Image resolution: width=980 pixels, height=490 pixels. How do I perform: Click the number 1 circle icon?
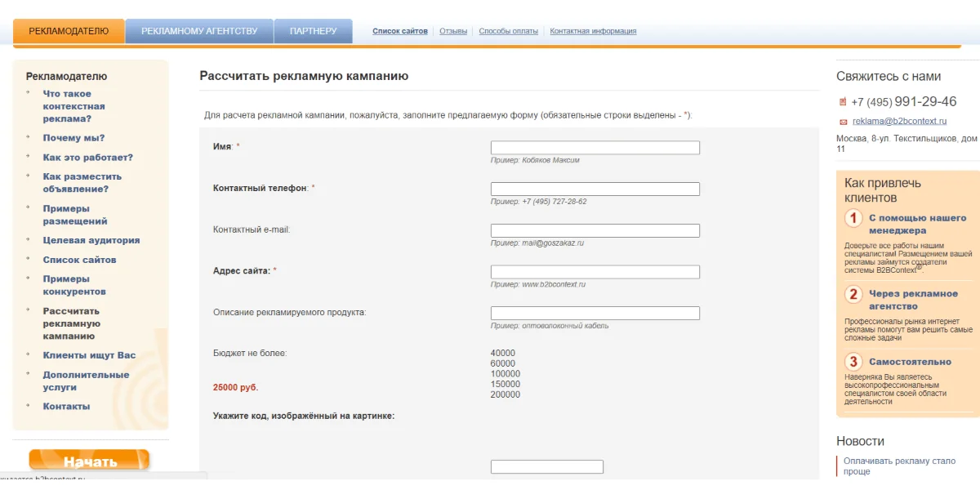(853, 218)
